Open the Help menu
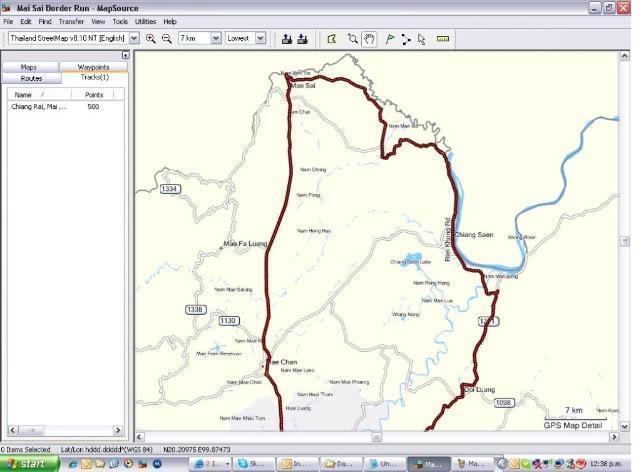Viewport: 640px width, 472px height. click(x=170, y=22)
